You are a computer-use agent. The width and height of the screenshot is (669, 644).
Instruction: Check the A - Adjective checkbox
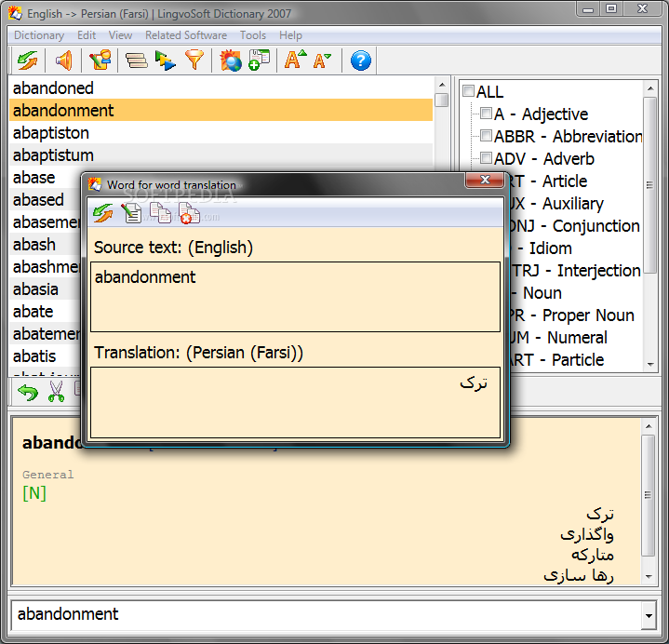click(486, 114)
